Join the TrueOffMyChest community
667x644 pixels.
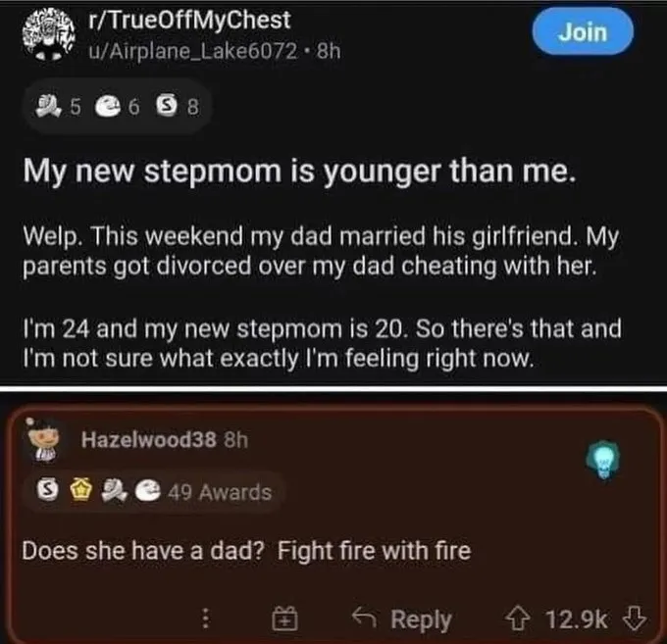[583, 32]
